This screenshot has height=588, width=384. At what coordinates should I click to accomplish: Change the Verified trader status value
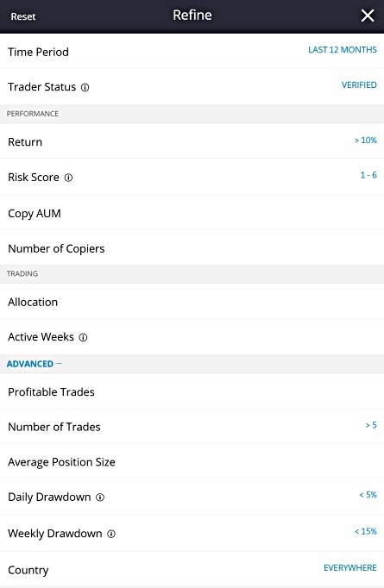click(359, 85)
